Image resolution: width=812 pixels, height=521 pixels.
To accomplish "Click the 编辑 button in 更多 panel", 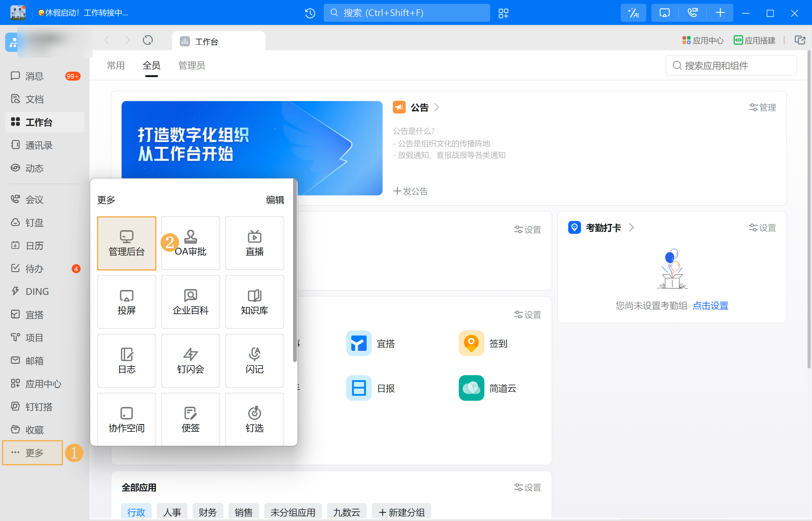I will coord(275,200).
